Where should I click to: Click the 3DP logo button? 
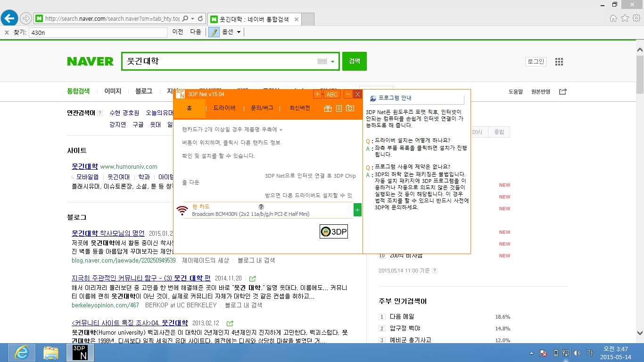pos(333,231)
